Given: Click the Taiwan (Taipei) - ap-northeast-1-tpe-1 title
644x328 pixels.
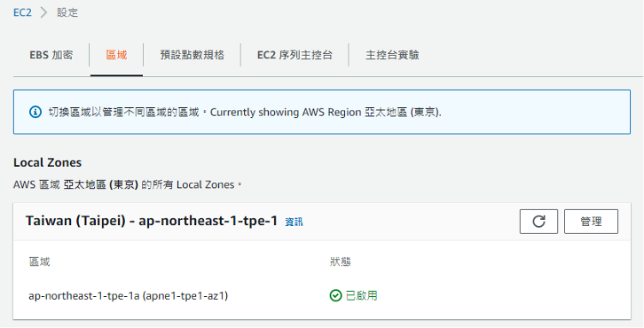Looking at the screenshot, I should coord(152,221).
